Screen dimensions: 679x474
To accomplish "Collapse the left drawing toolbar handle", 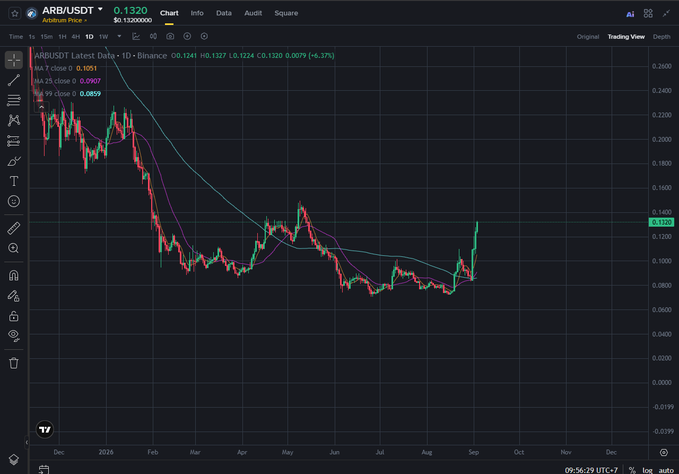I will pyautogui.click(x=26, y=442).
